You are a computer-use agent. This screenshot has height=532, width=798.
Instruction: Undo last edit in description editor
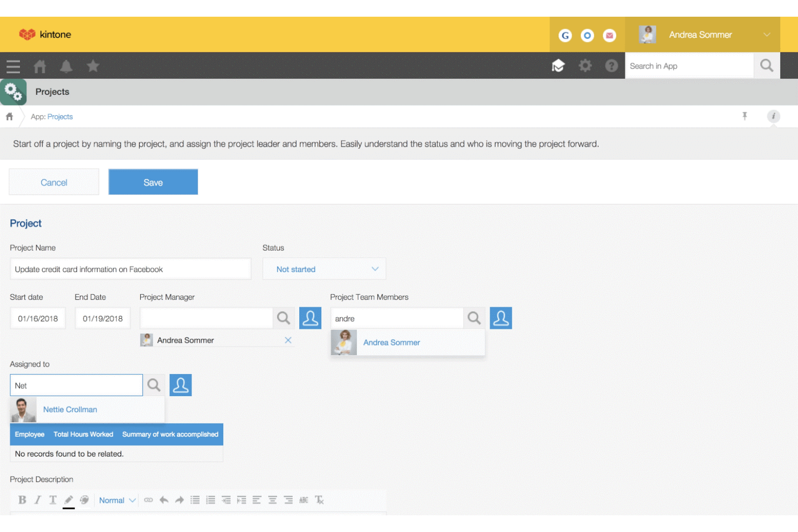164,500
